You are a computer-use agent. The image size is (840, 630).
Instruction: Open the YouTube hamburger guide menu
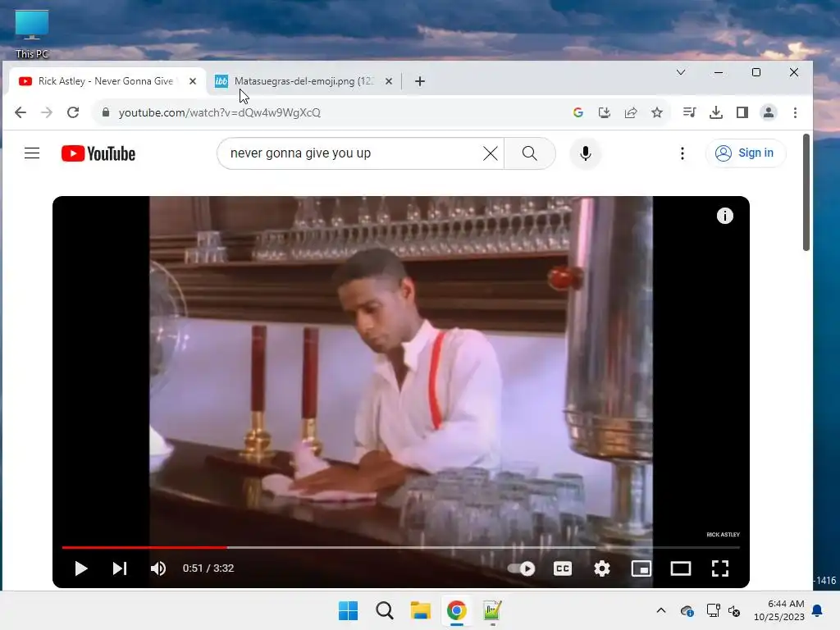[32, 153]
